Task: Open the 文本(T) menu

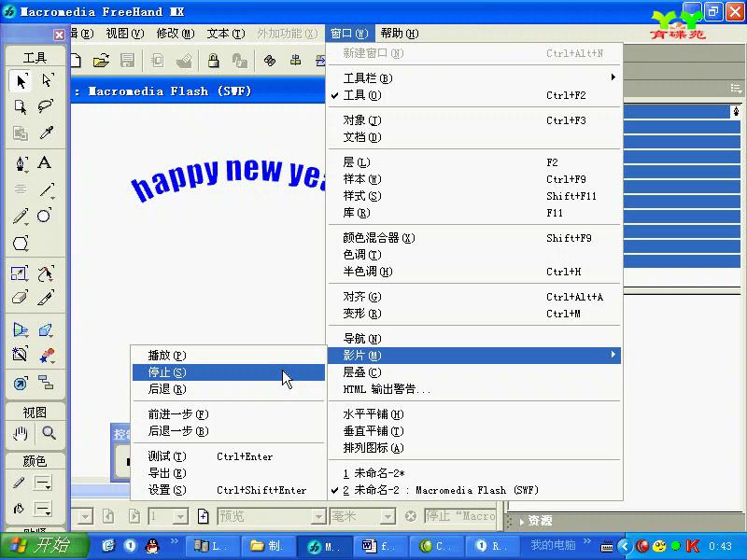Action: (226, 34)
